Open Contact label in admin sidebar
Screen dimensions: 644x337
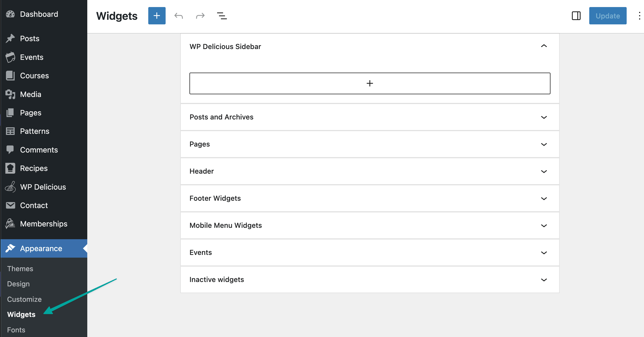(34, 205)
